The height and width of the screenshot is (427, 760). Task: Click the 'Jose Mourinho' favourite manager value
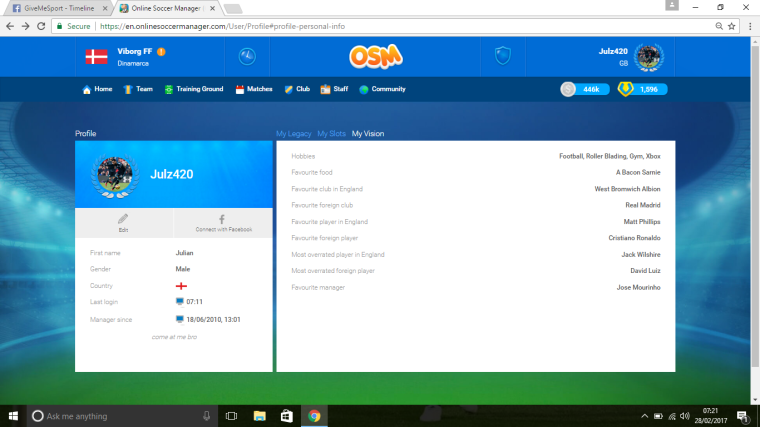coord(638,287)
